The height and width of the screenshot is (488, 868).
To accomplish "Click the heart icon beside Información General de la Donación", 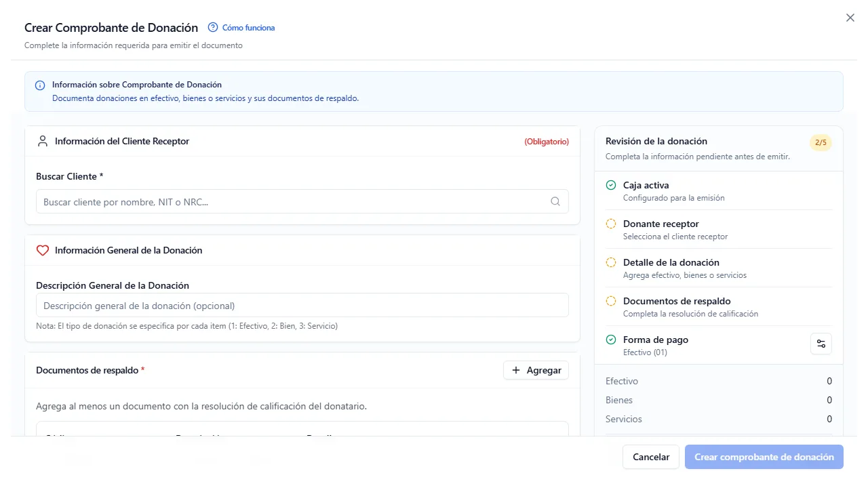I will (43, 250).
